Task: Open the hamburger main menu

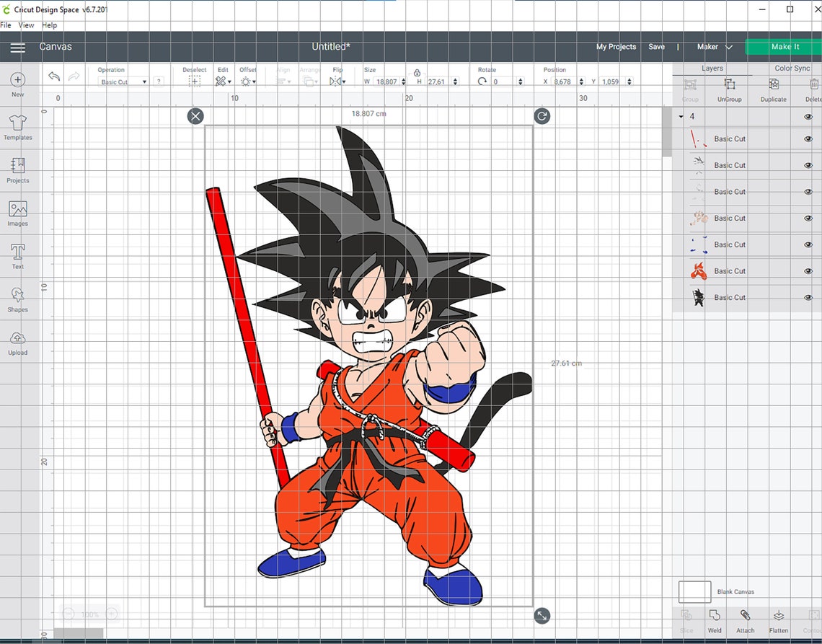Action: 18,48
